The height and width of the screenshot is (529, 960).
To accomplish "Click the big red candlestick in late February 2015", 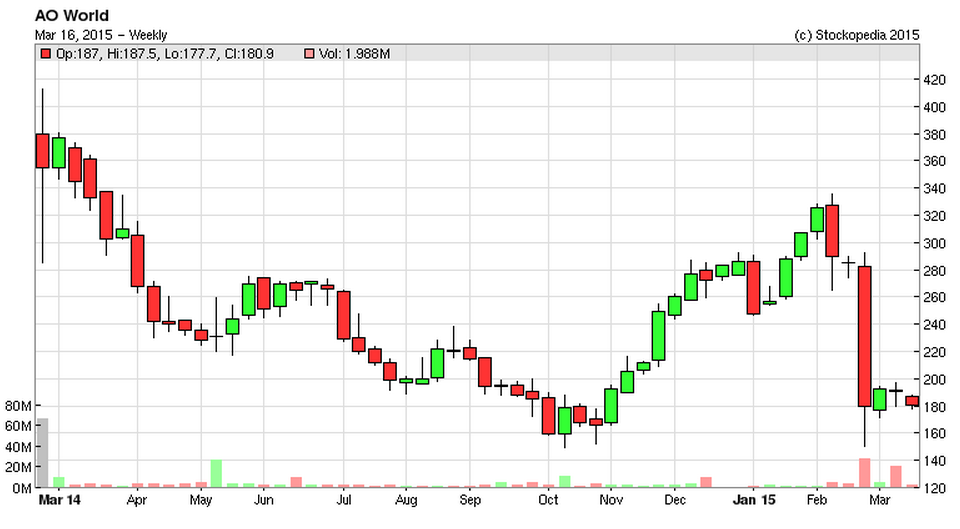I will 864,336.
